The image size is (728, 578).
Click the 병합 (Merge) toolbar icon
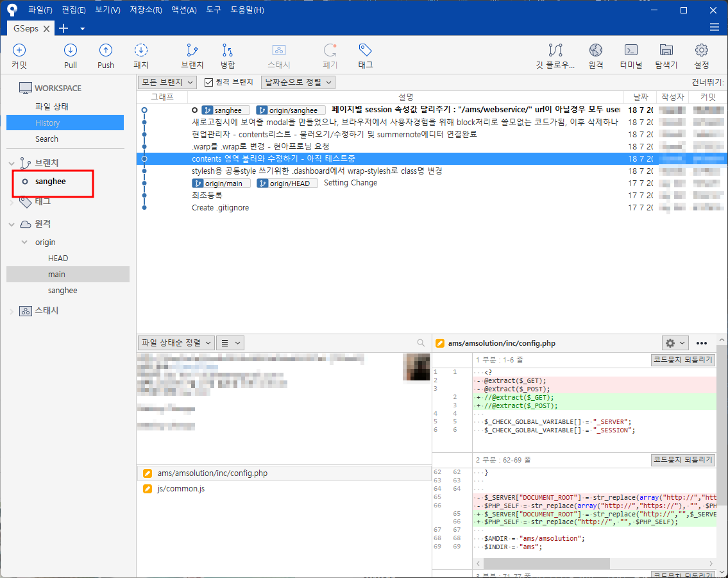point(228,56)
